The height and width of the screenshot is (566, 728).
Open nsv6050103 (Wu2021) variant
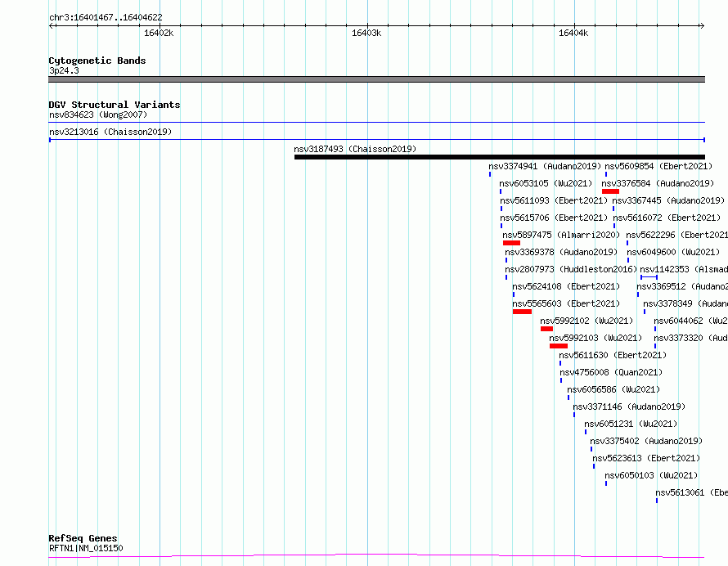pyautogui.click(x=651, y=475)
